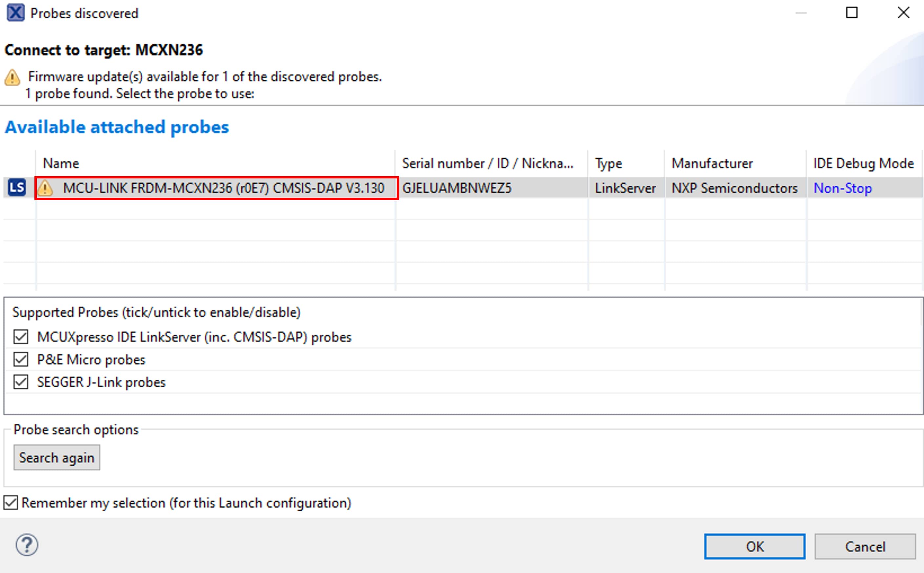This screenshot has height=573, width=924.
Task: Click the LS LinkServer probe icon
Action: (x=17, y=188)
